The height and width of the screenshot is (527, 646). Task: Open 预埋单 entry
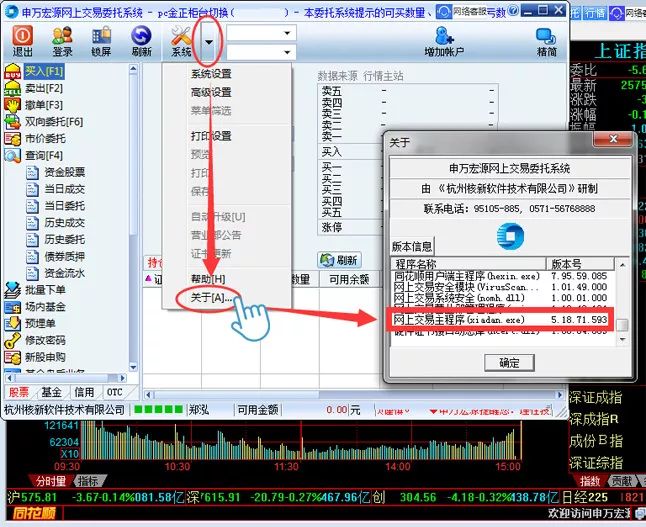point(40,323)
